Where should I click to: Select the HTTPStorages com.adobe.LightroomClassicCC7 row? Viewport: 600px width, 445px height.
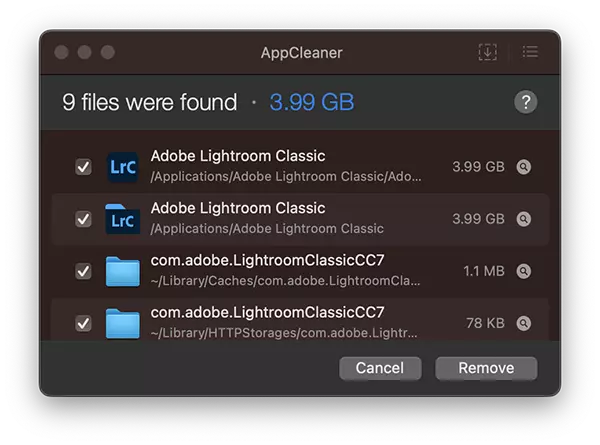coord(300,320)
